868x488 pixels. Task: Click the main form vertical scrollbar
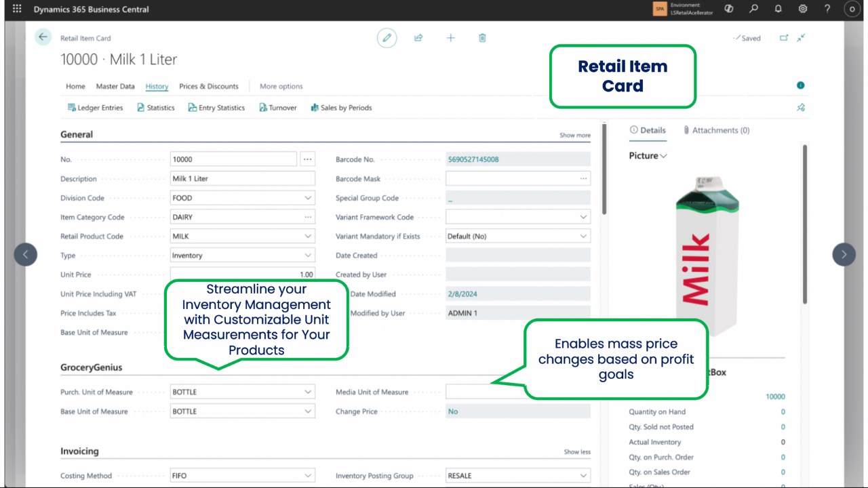pyautogui.click(x=604, y=169)
